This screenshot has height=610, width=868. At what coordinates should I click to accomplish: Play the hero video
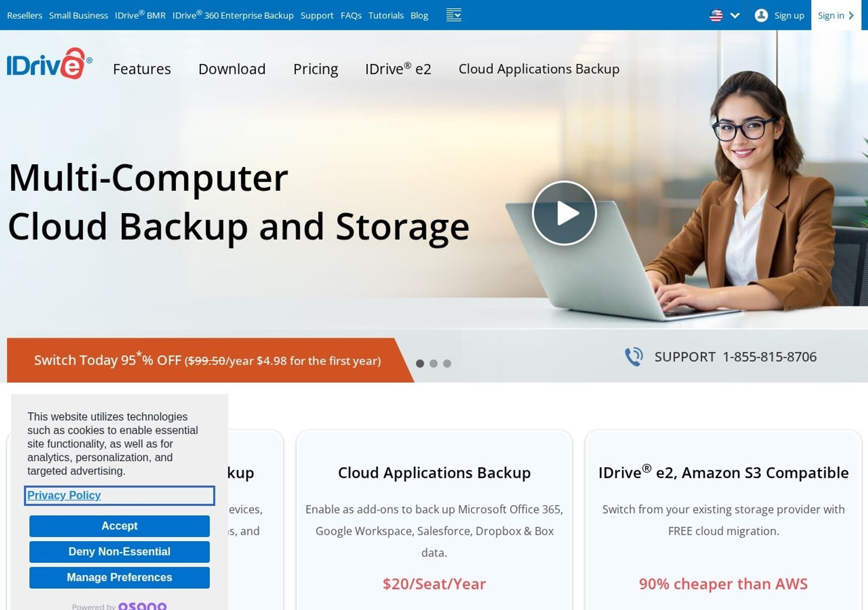(564, 213)
